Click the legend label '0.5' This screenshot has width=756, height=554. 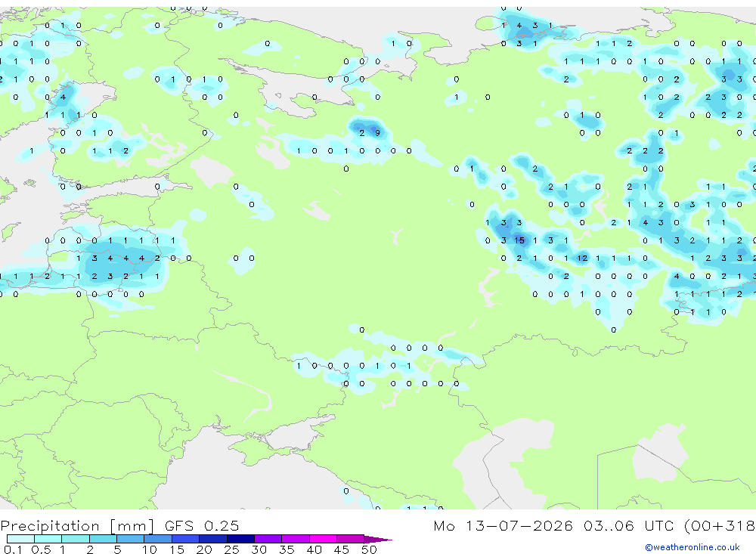(x=41, y=549)
